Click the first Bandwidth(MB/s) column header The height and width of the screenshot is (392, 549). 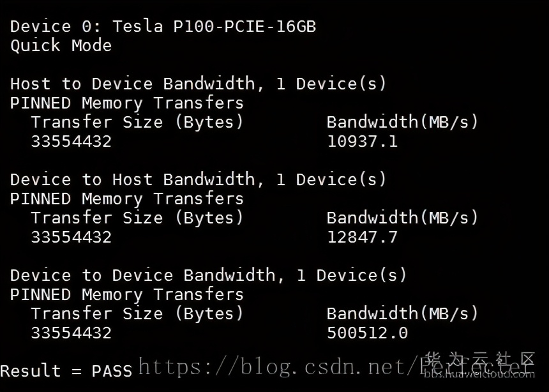point(403,122)
